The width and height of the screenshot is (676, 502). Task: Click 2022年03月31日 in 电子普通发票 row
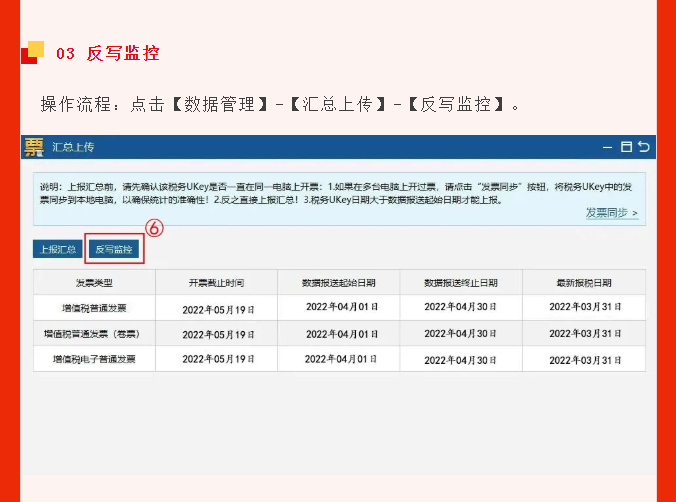(585, 360)
